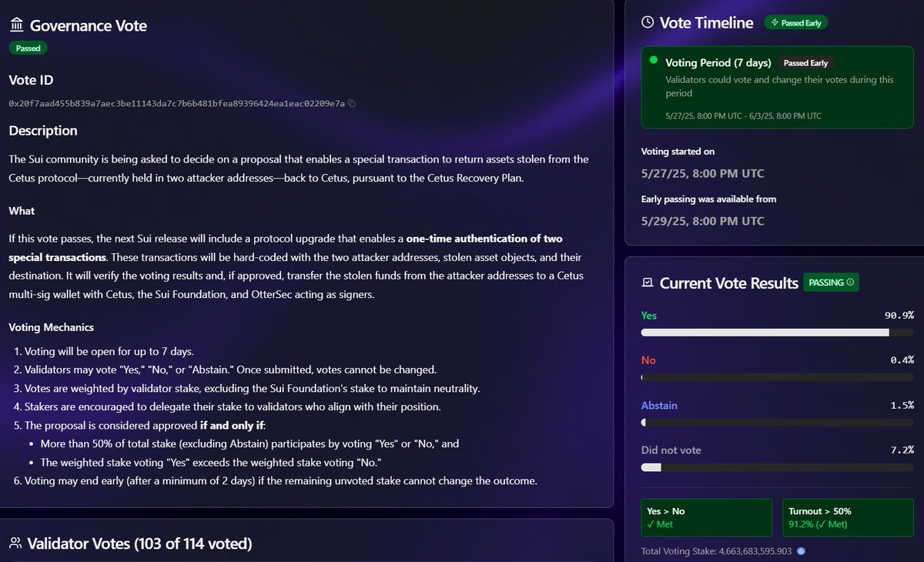The height and width of the screenshot is (562, 924).
Task: Click the Current Vote Results ballot icon
Action: 648,283
